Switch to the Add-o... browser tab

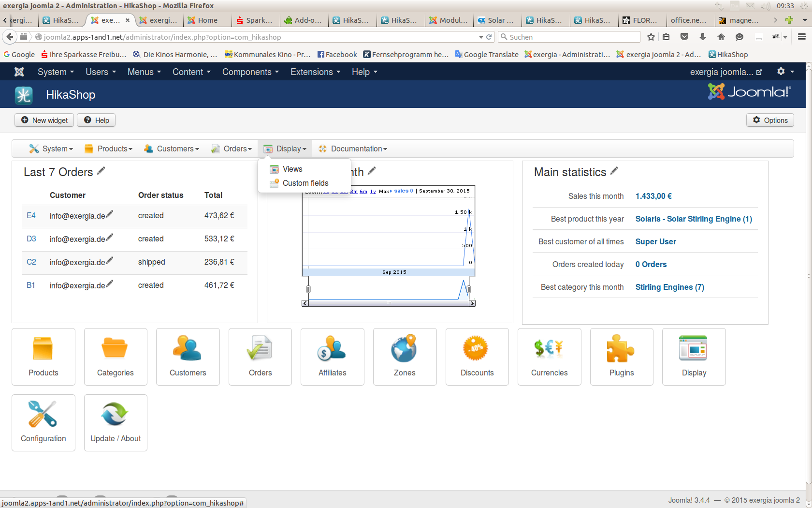304,20
